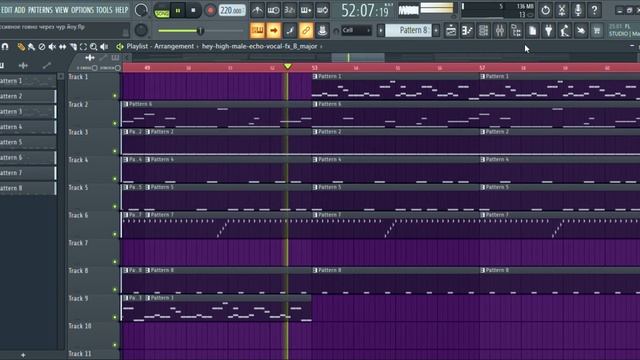Open the audio editor scissors icon
This screenshot has width=640, height=360.
562,10
